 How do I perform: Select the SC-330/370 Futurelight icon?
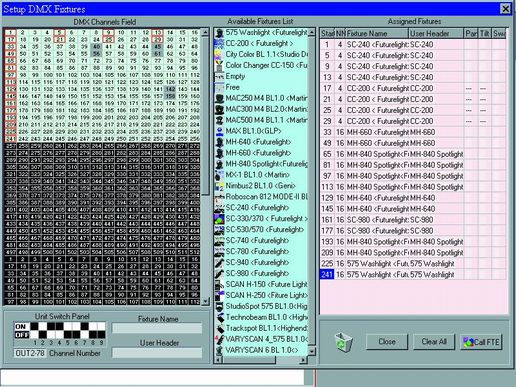click(219, 219)
